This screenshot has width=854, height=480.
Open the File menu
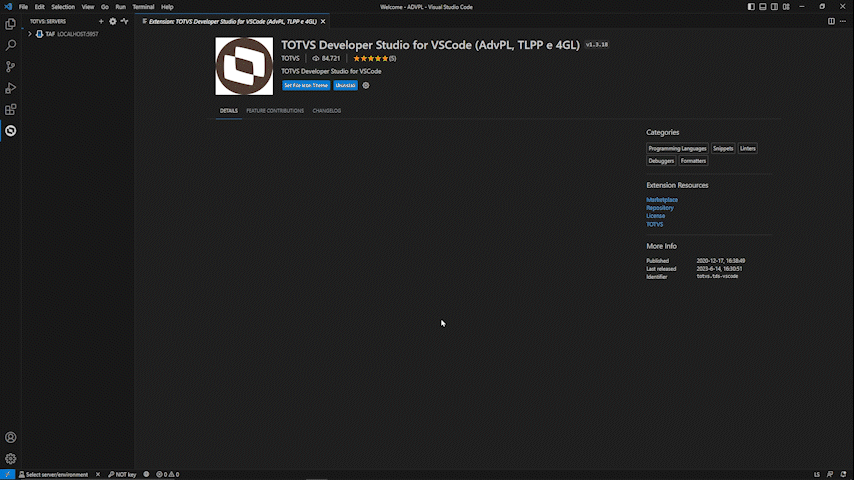[23, 7]
